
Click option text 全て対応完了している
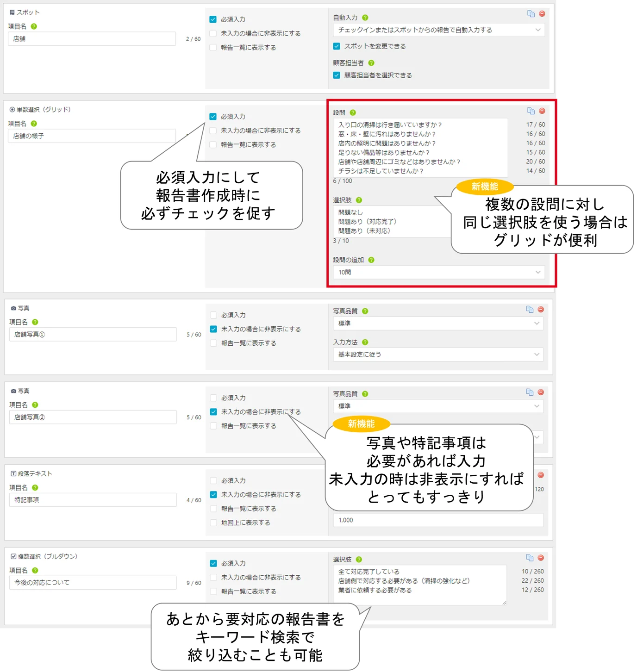click(368, 572)
